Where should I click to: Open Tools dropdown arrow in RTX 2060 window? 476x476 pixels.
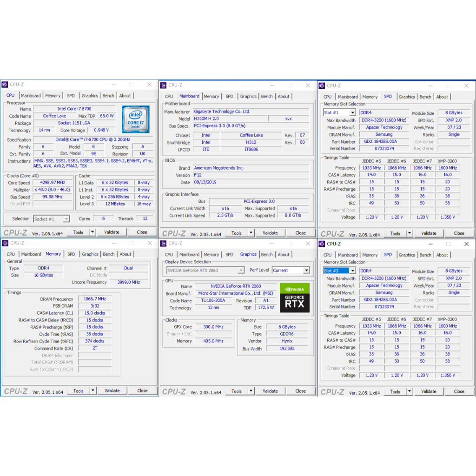[251, 391]
